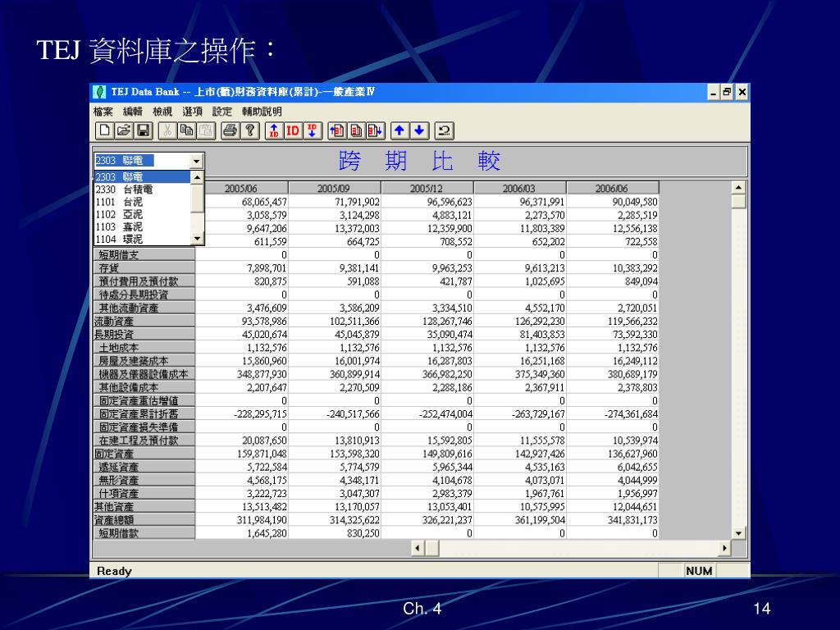Click company list scroll up arrow
840x630 pixels.
click(197, 177)
